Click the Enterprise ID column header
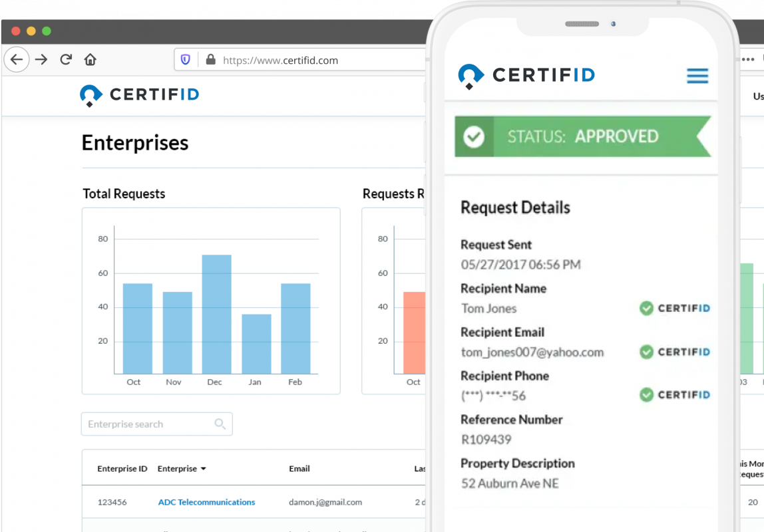Screen dimensions: 764x532 pyautogui.click(x=122, y=469)
